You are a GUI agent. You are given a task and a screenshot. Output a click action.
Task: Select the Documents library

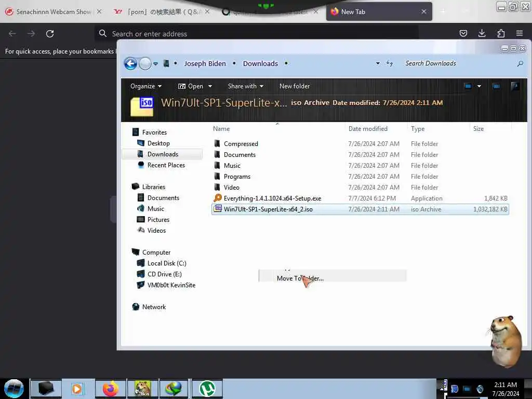tap(163, 198)
